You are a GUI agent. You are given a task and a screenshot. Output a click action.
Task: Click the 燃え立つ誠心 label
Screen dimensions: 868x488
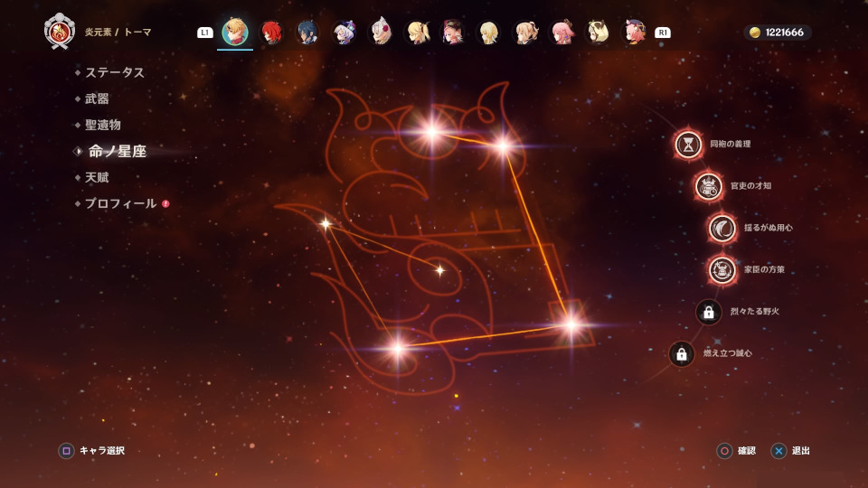[727, 353]
